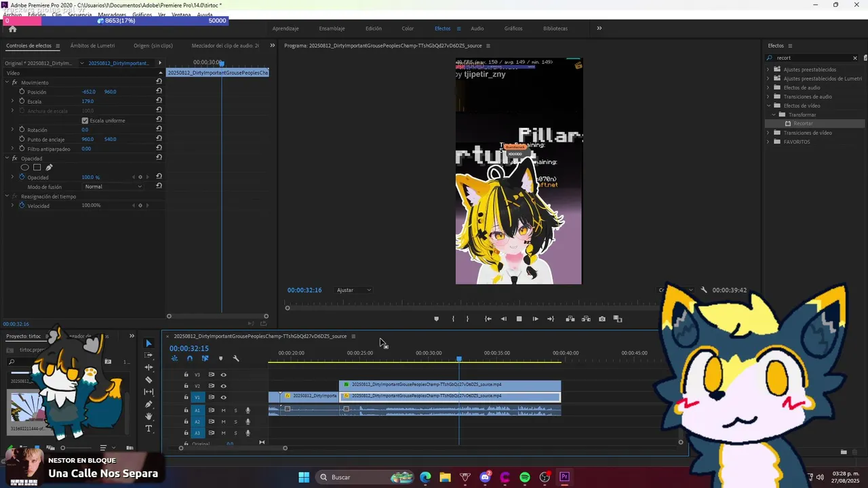Select the Pen tool in toolbar
The width and height of the screenshot is (868, 488).
click(x=149, y=405)
